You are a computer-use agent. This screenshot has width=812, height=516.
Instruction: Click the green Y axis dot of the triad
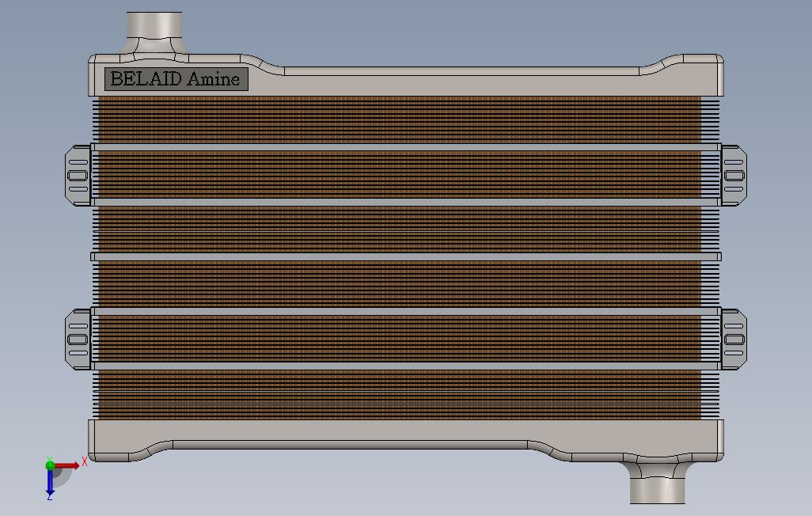click(50, 465)
